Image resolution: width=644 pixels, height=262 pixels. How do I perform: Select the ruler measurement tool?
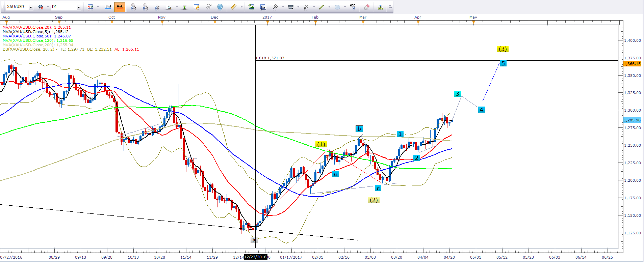click(x=233, y=7)
